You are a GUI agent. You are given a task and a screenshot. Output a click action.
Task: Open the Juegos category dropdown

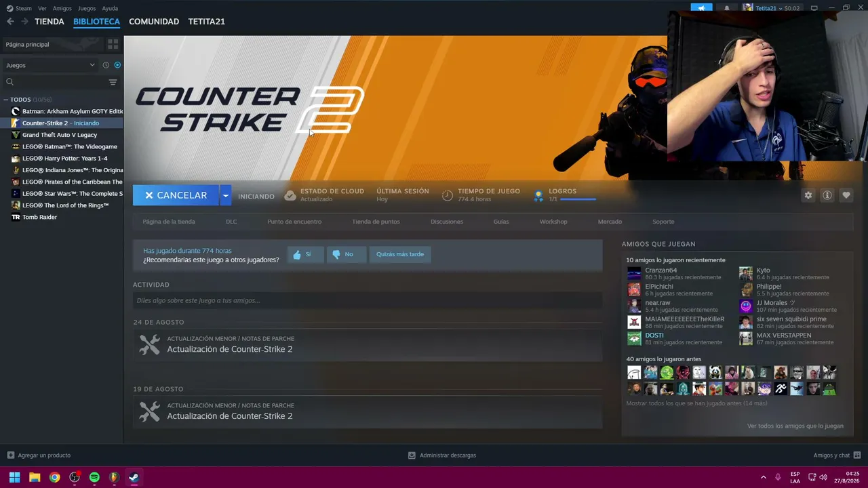click(51, 65)
